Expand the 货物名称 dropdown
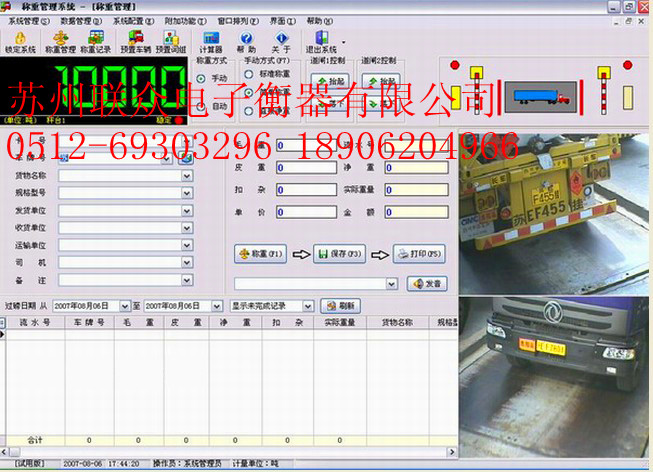The image size is (653, 472). point(187,176)
